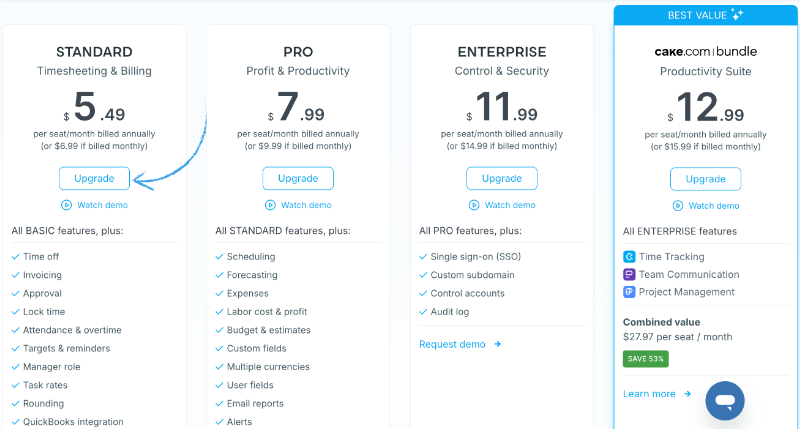Viewport: 800px width, 429px height.
Task: Click the Standard plan Upgrade button
Action: [x=94, y=179]
